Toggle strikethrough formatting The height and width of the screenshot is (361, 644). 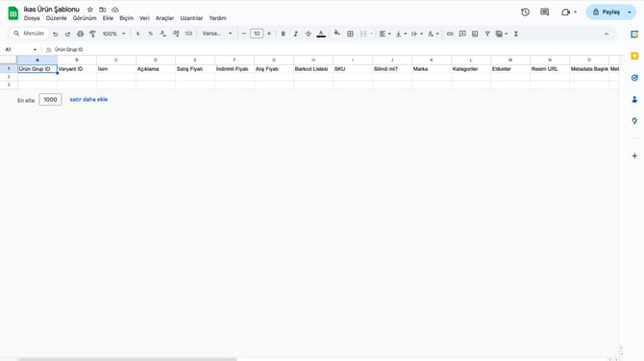coord(308,34)
